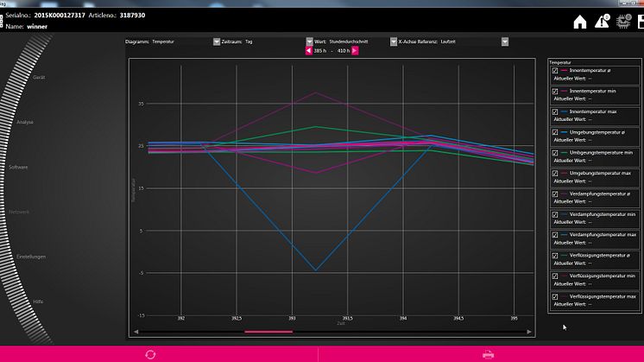Open the Einstellungen menu item
Screen dimensions: 644x362
coord(31,257)
